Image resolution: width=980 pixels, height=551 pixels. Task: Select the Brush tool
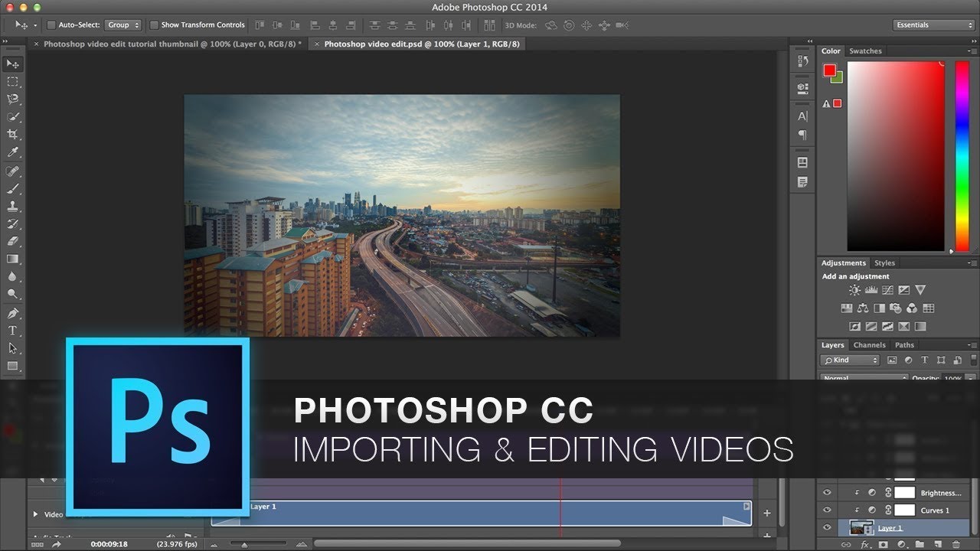pos(13,188)
